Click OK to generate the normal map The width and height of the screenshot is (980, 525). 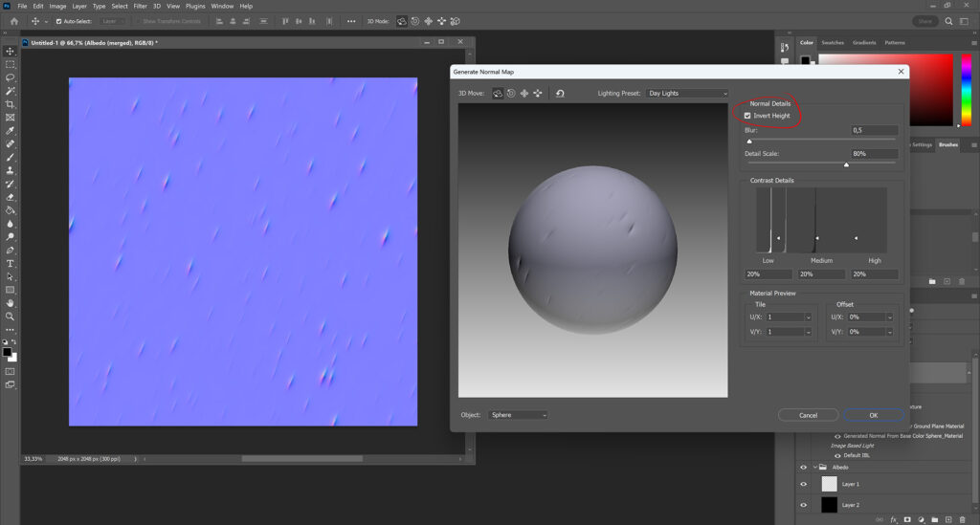pyautogui.click(x=873, y=415)
